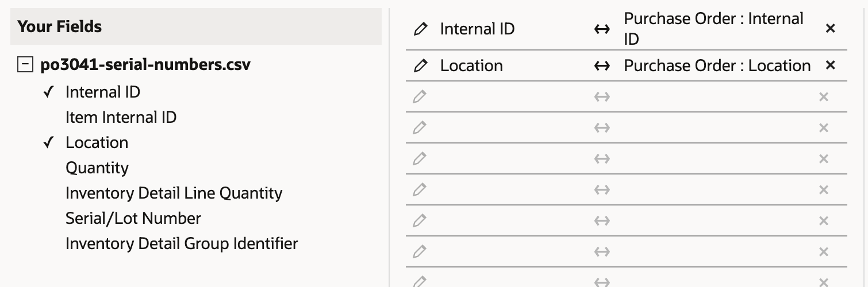Click arrow icon in first empty mapping row
The height and width of the screenshot is (287, 868).
click(602, 96)
